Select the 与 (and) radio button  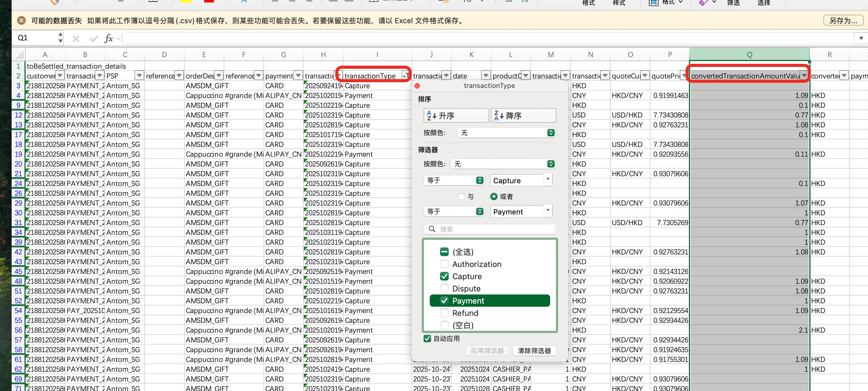coord(461,196)
